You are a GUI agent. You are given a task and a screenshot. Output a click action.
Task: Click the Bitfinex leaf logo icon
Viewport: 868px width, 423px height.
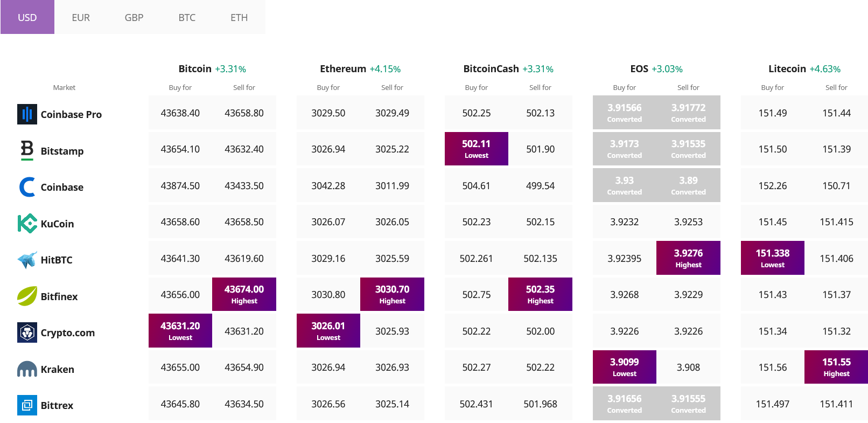[x=27, y=296]
